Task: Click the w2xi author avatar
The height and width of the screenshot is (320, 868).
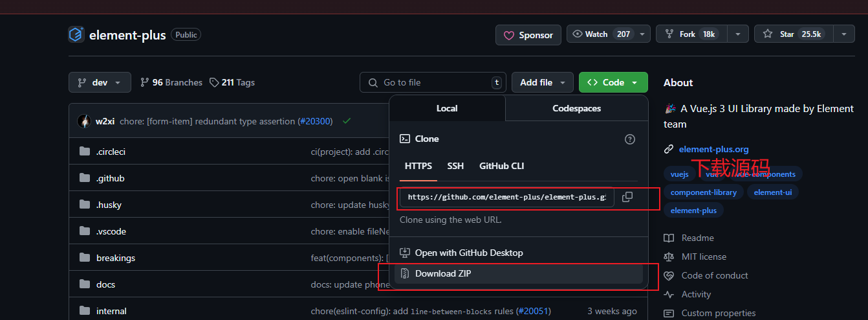Action: tap(84, 121)
